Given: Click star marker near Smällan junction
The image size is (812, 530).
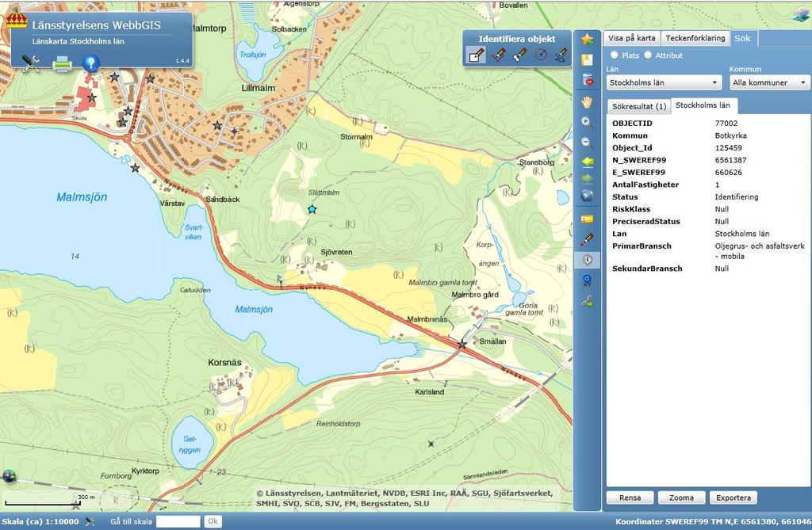Looking at the screenshot, I should 462,344.
